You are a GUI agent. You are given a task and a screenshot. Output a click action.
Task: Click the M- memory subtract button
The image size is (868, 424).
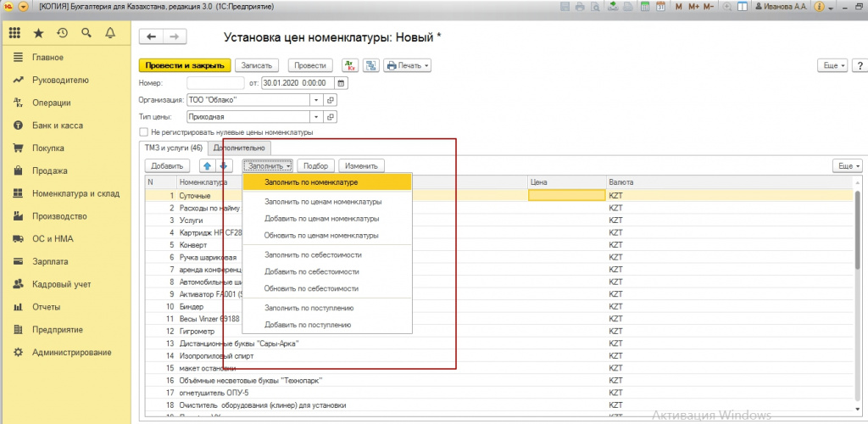pos(710,7)
